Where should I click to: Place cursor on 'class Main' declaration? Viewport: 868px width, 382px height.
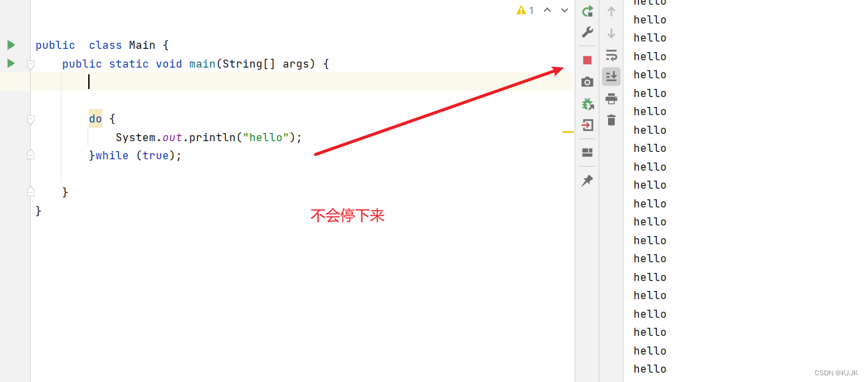click(122, 45)
